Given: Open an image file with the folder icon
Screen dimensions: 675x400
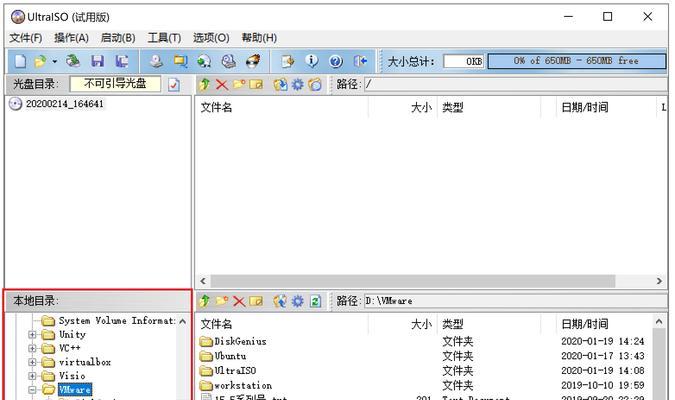Looking at the screenshot, I should point(40,61).
